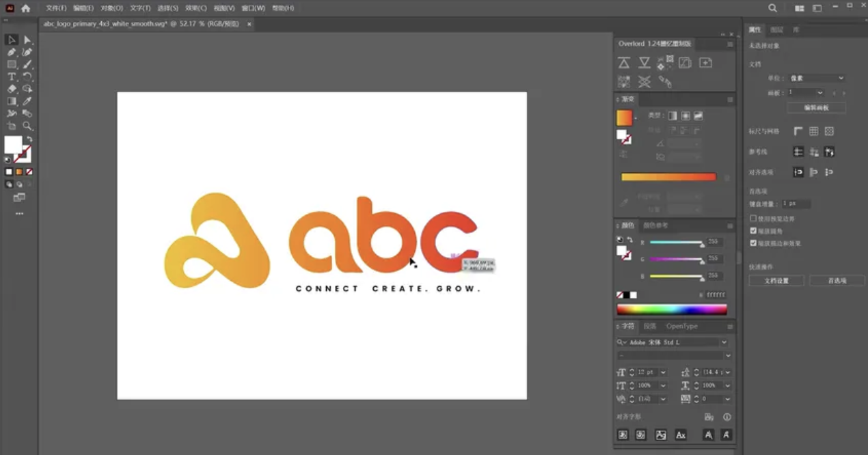Screen dimensions: 868x455
Task: Select the Direct Selection tool
Action: (x=27, y=40)
